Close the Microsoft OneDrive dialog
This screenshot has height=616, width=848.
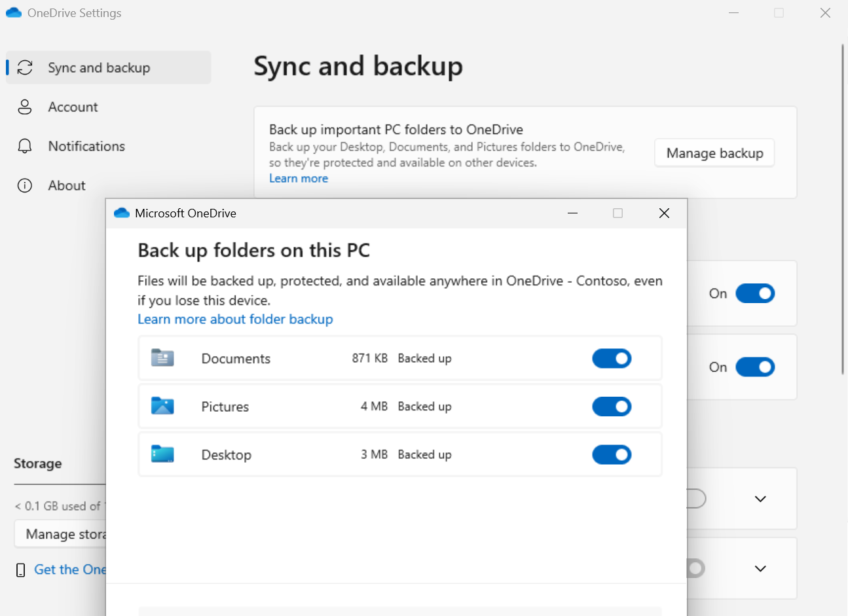(664, 213)
